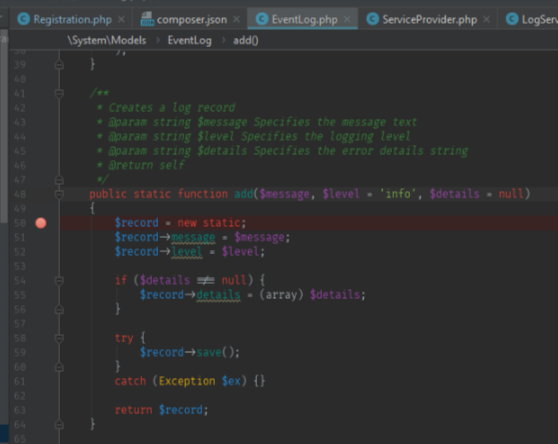The image size is (558, 444).
Task: Click the Registration.php class file icon
Action: (x=24, y=19)
